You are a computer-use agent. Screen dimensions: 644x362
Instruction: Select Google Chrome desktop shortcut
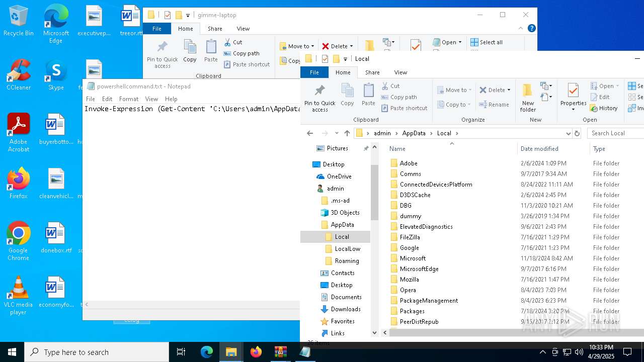click(18, 241)
